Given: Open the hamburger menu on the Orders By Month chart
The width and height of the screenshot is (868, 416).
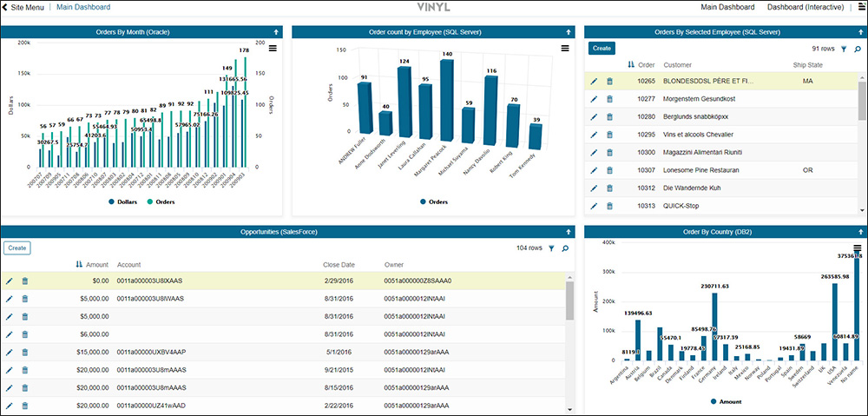Looking at the screenshot, I should 273,49.
